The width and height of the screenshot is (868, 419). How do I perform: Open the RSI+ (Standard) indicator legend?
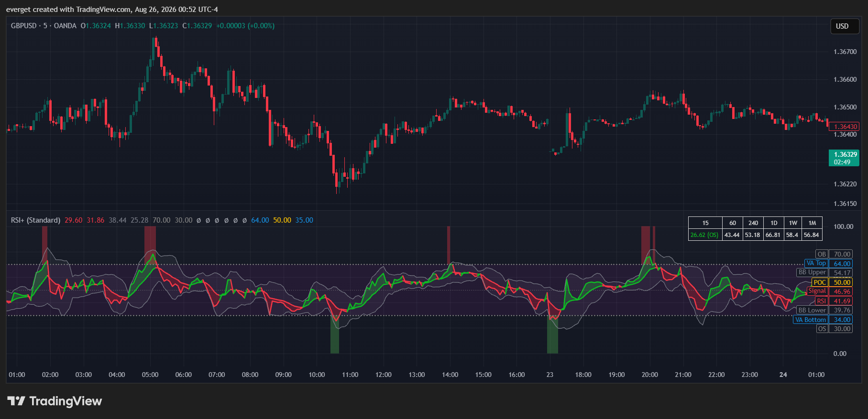click(x=35, y=220)
